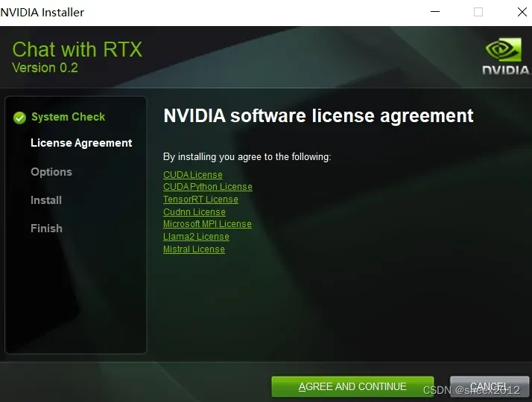Select the Options step in sidebar
Screen dimensions: 532x402
(x=51, y=172)
